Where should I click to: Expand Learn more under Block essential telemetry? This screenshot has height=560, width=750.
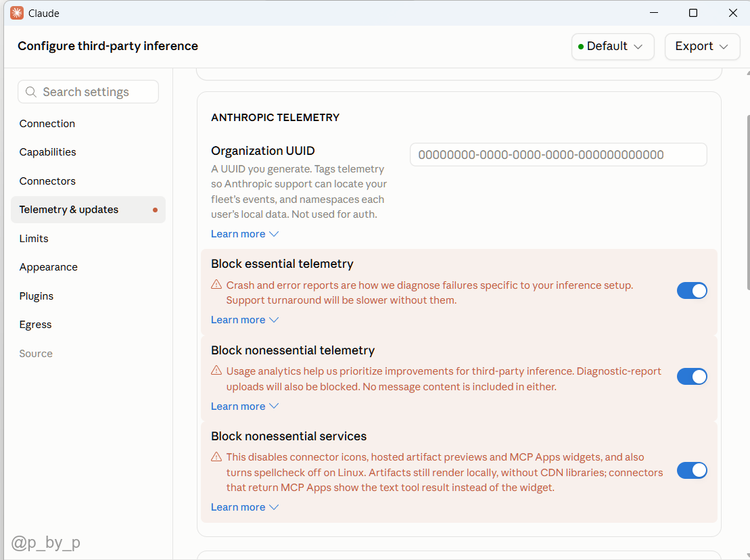[244, 320]
